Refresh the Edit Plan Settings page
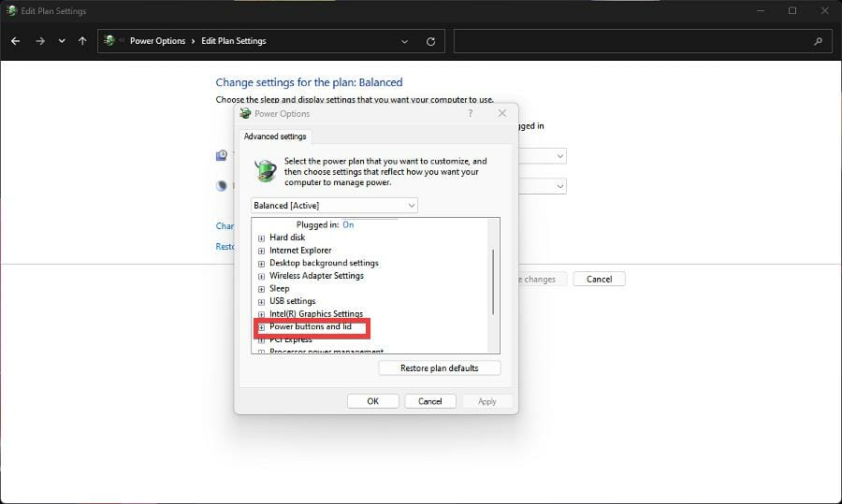 [430, 41]
